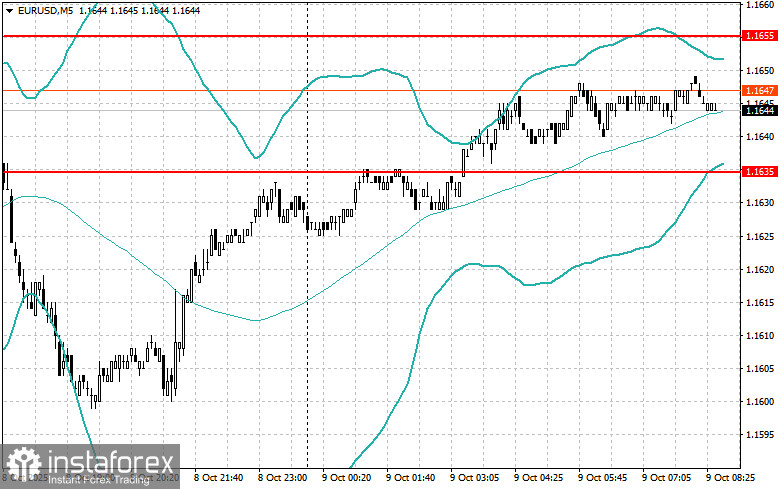Select the red 1.1655 price level label

click(760, 36)
